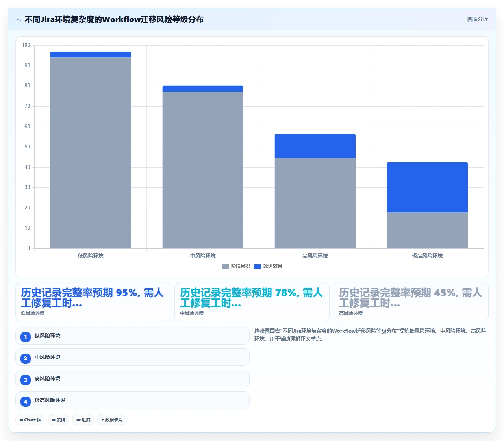Select list item 1 低风险环境
Image resolution: width=504 pixels, height=441 pixels.
tap(132, 336)
